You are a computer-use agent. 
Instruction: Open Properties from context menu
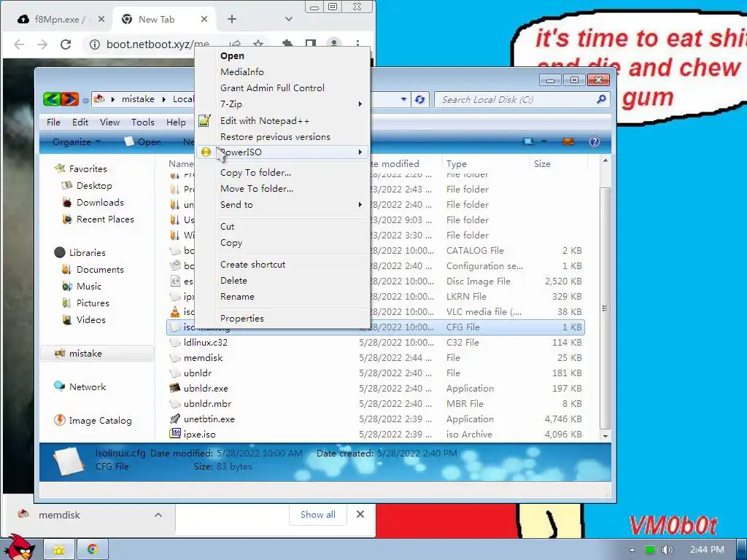pos(282,319)
